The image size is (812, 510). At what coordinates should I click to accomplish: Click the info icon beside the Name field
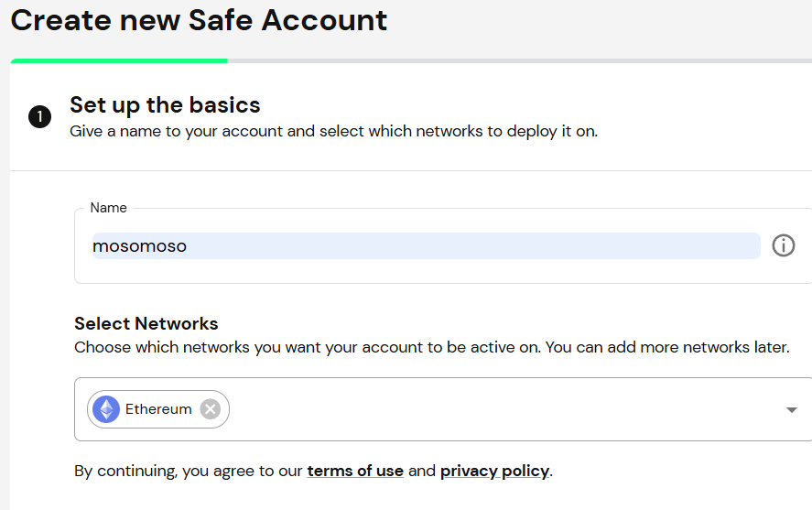[x=783, y=245]
